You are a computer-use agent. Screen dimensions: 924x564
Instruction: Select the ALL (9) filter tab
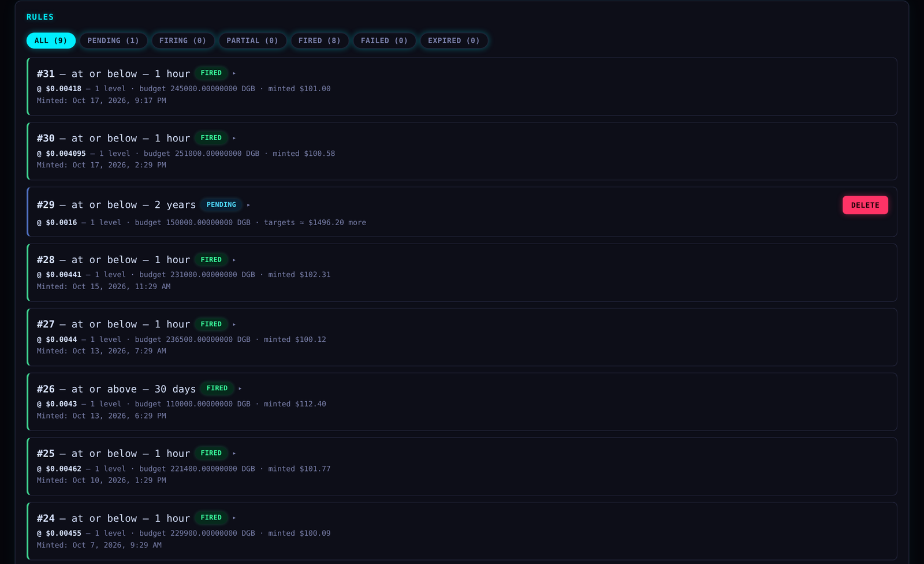tap(51, 40)
